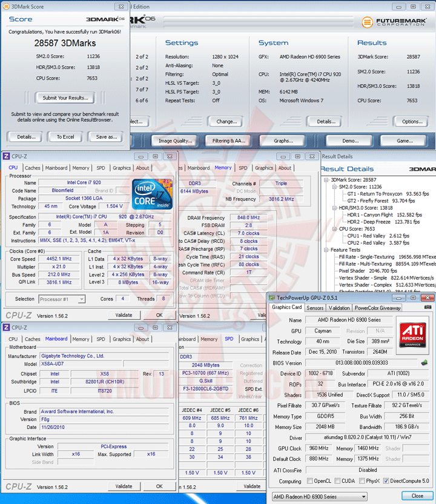Click the CPU-Z title bar icon of CPU window
The image size is (436, 504).
pos(6,156)
